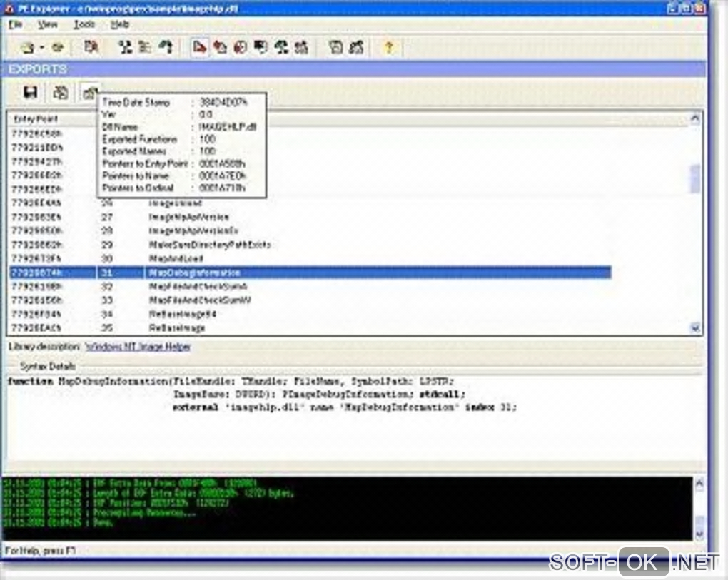Screen dimensions: 728x580
Task: Click ordinal cell 32 in exports list
Action: (107, 286)
